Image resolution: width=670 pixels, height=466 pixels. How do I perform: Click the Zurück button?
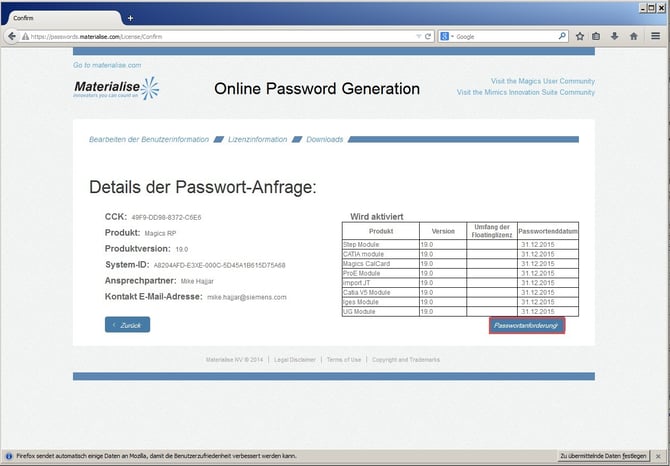(x=127, y=325)
